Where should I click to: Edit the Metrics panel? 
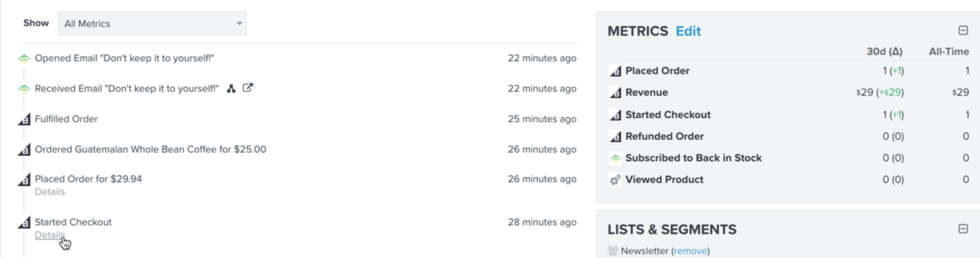tap(688, 31)
